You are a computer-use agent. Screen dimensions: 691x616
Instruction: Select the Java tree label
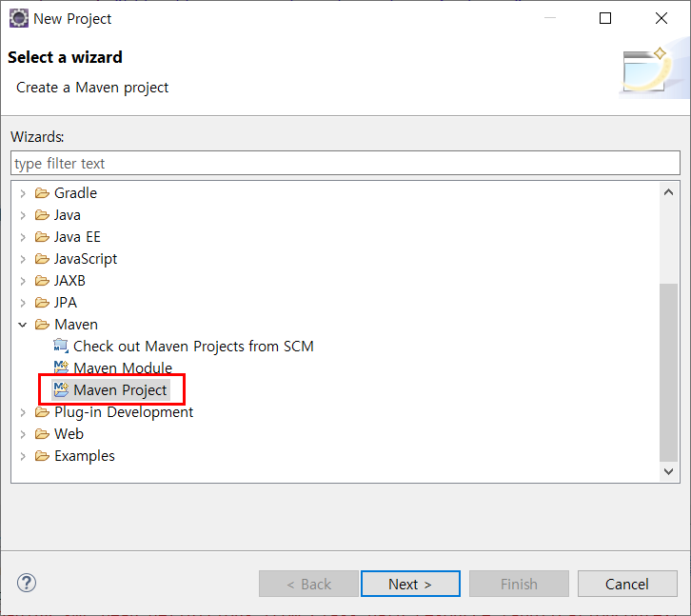pyautogui.click(x=68, y=215)
